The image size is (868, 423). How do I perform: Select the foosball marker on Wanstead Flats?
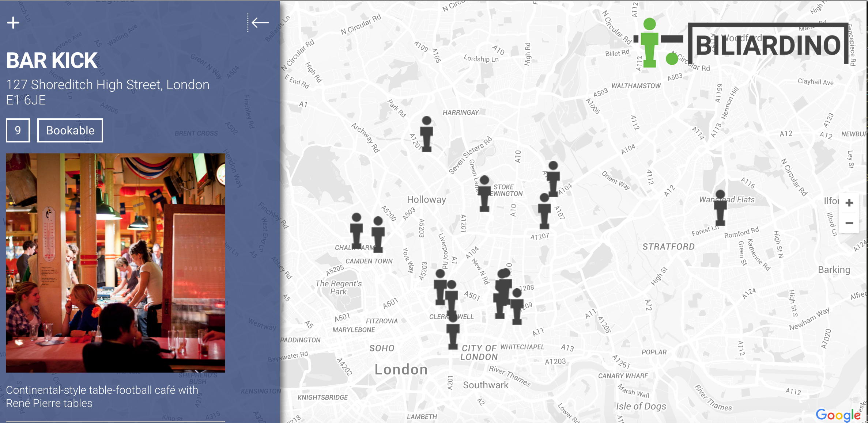coord(720,208)
